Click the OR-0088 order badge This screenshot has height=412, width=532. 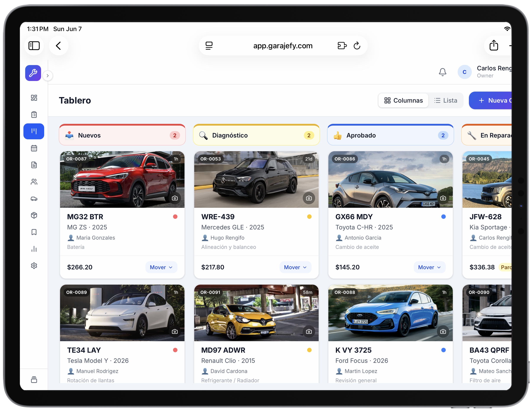coord(345,292)
